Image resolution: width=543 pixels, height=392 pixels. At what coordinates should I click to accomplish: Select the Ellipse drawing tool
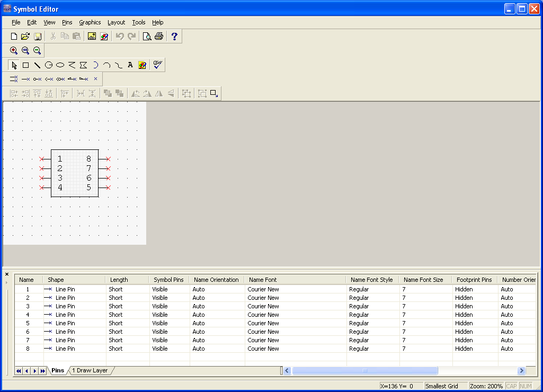tap(60, 65)
